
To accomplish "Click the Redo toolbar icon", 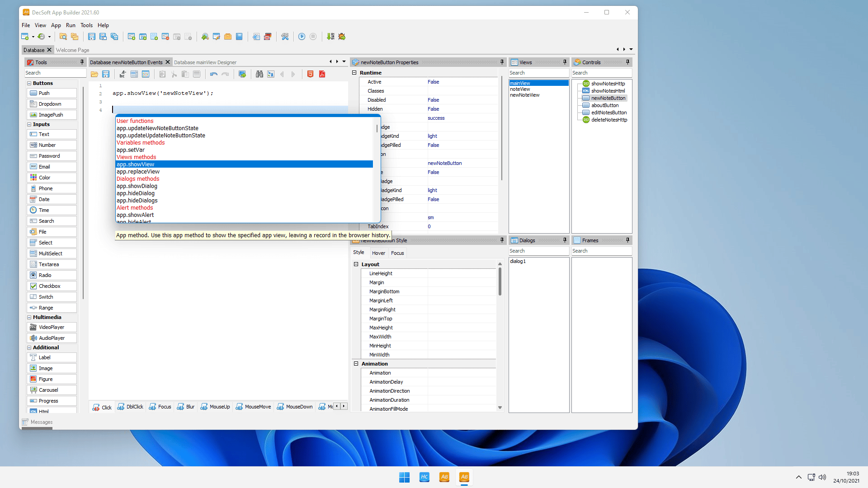I will [x=225, y=74].
